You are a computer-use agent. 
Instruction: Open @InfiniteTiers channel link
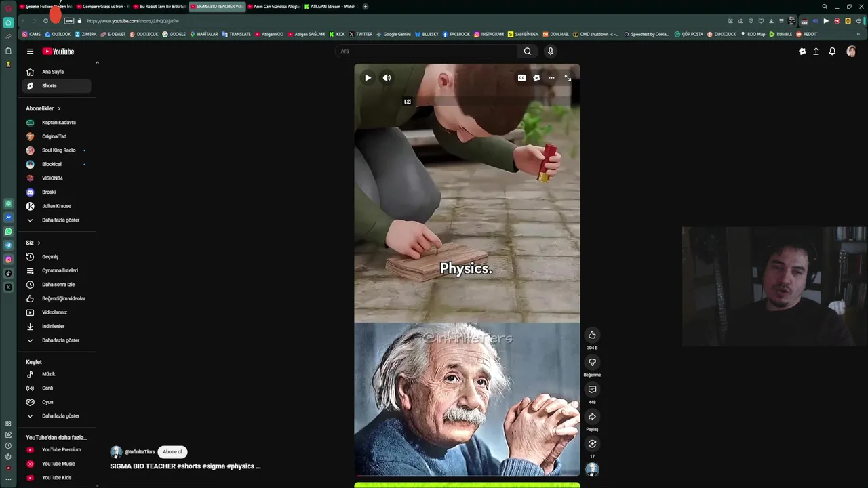tap(140, 452)
